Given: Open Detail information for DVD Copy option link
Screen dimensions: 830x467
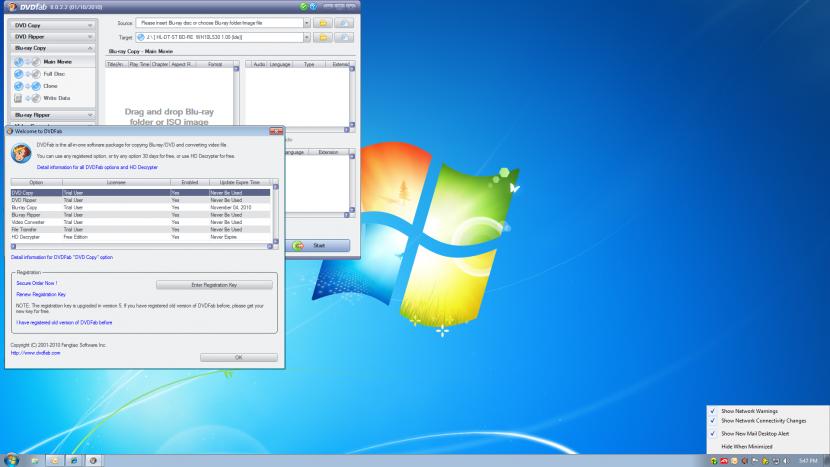Looking at the screenshot, I should [x=62, y=257].
